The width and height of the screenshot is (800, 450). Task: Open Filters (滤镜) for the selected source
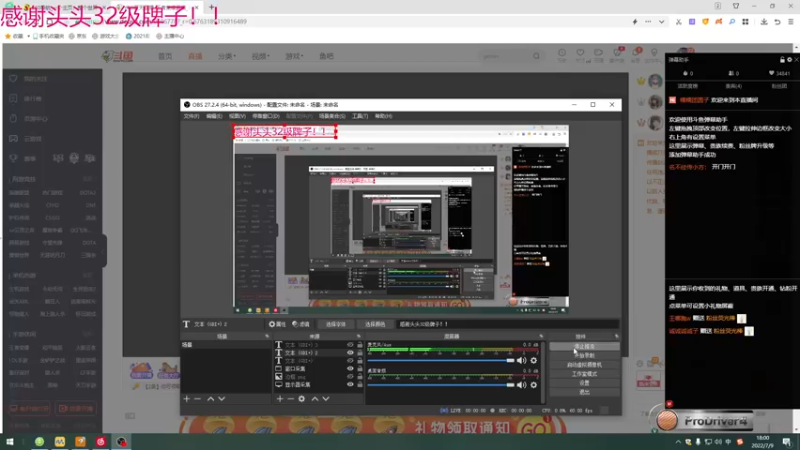(x=301, y=324)
